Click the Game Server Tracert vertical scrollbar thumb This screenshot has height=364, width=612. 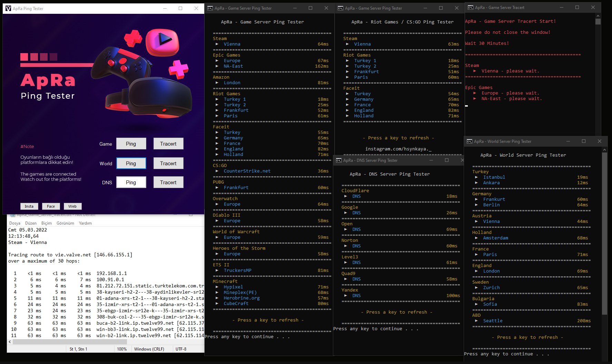[x=598, y=21]
